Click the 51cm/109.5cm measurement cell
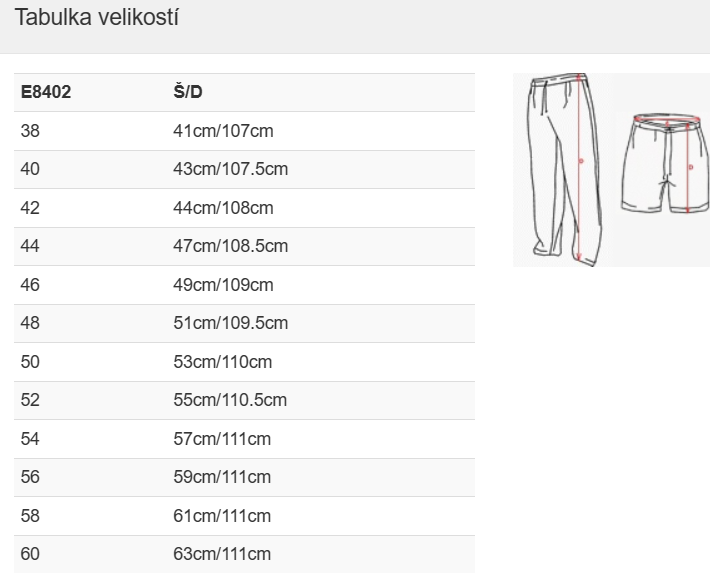Screen dimensions: 710x586 (230, 323)
